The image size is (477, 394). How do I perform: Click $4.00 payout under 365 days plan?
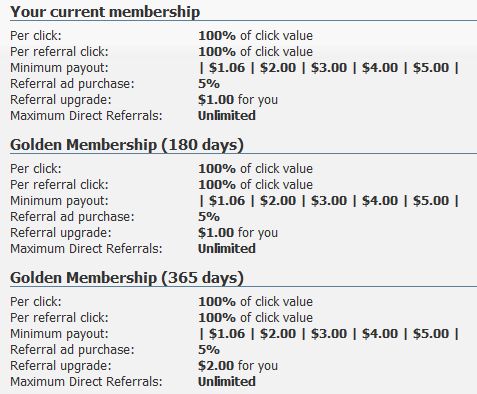tap(380, 334)
